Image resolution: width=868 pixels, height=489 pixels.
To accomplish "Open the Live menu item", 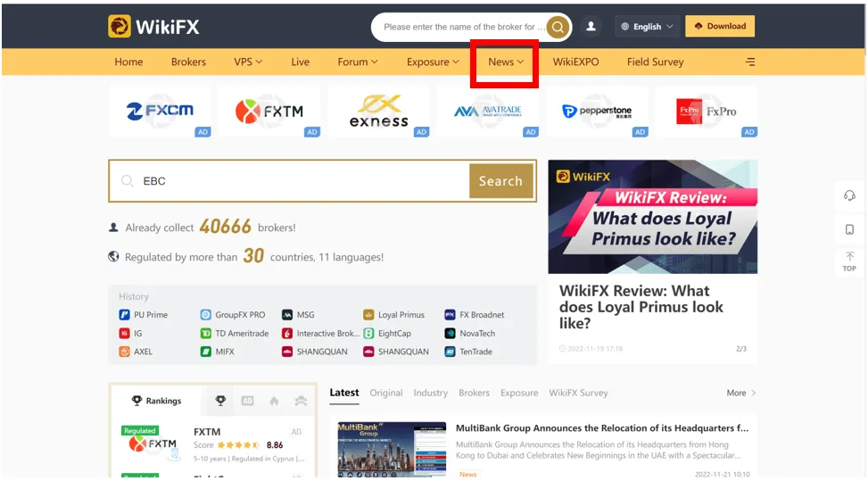I will pyautogui.click(x=300, y=62).
